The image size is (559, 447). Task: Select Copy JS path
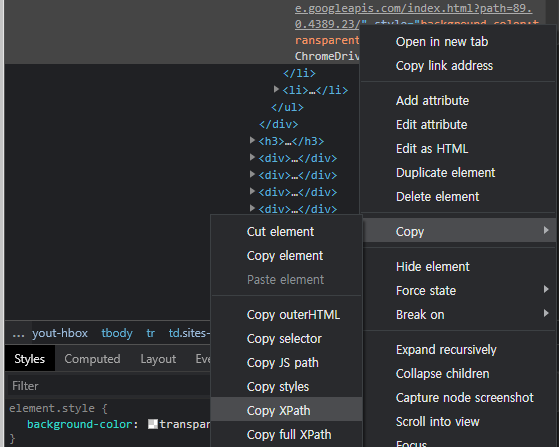point(282,363)
